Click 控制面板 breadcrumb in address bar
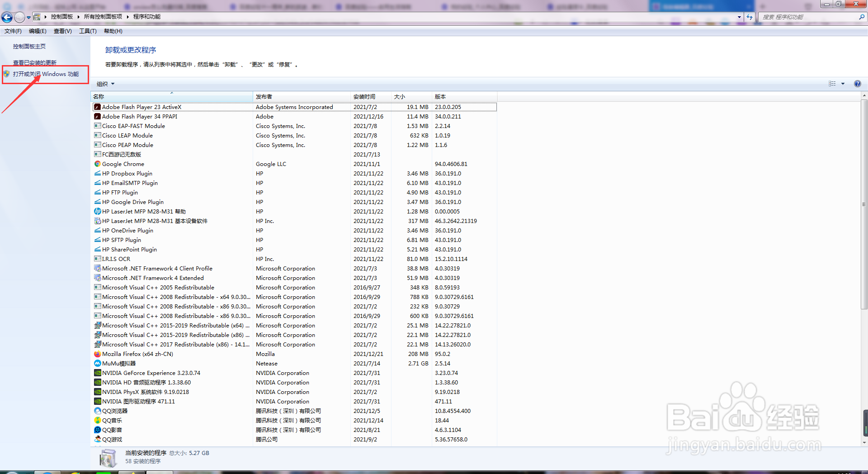Screen dimensions: 868x474 pos(62,17)
